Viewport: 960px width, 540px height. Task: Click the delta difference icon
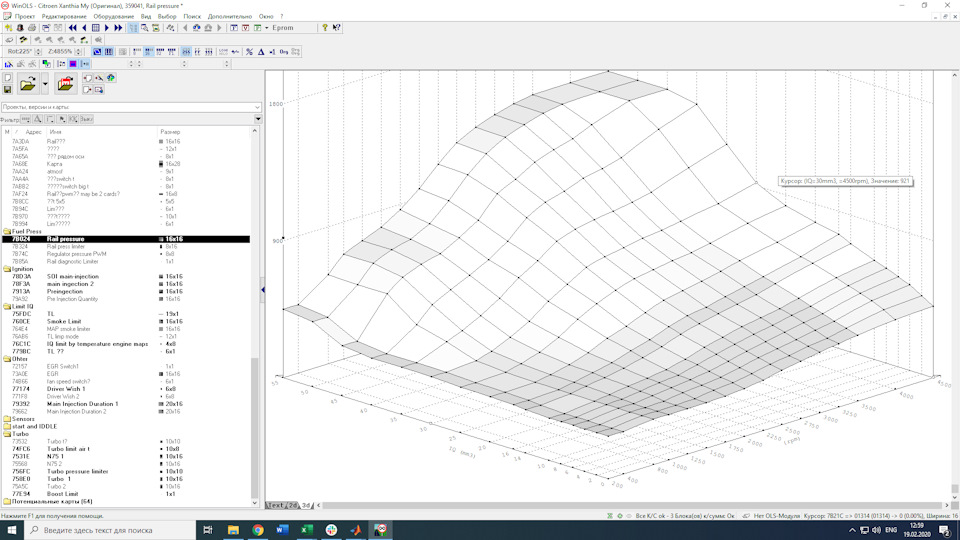pyautogui.click(x=261, y=52)
